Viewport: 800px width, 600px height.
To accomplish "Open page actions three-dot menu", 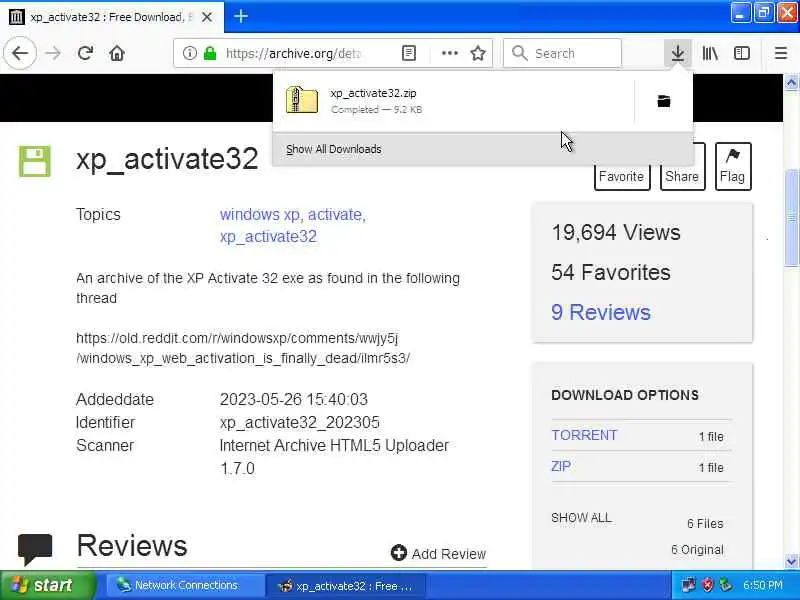I will 449,53.
